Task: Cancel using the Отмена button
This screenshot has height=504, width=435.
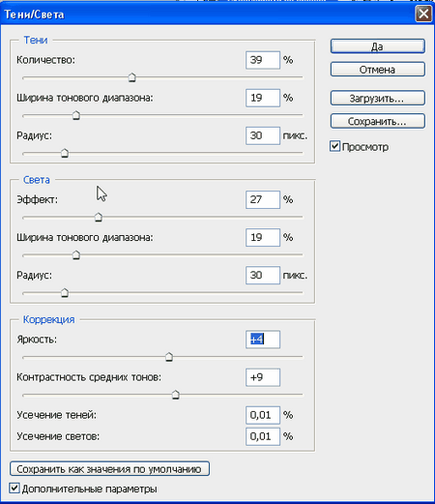Action: (377, 70)
